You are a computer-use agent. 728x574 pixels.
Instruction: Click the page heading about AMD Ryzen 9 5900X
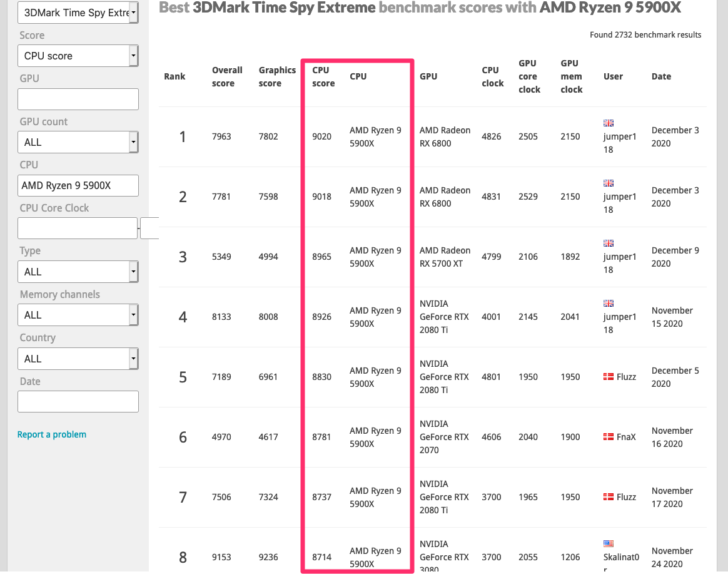pos(420,8)
